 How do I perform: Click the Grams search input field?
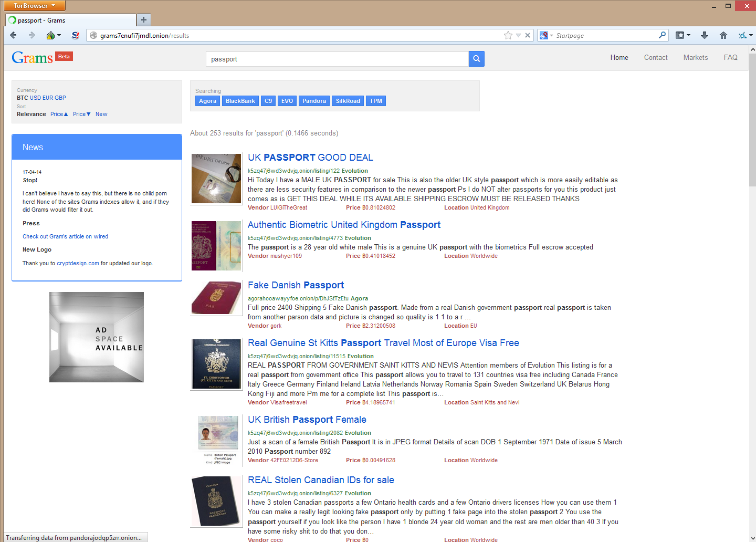tap(337, 59)
